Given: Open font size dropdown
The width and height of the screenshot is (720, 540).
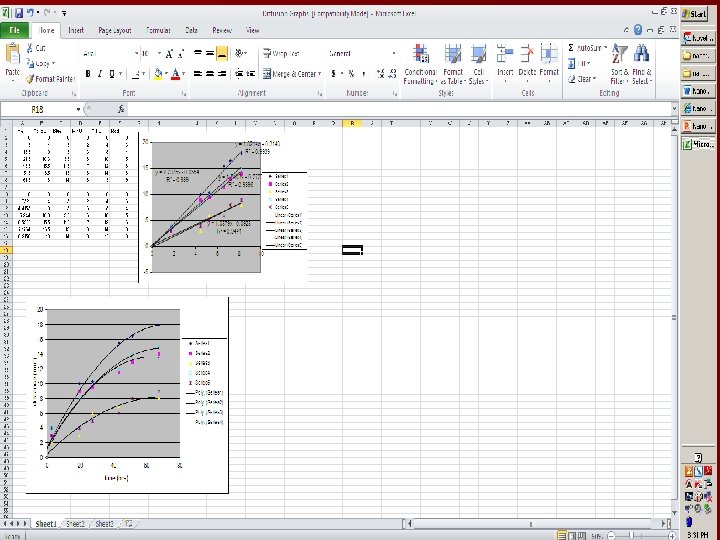Looking at the screenshot, I should tap(159, 54).
